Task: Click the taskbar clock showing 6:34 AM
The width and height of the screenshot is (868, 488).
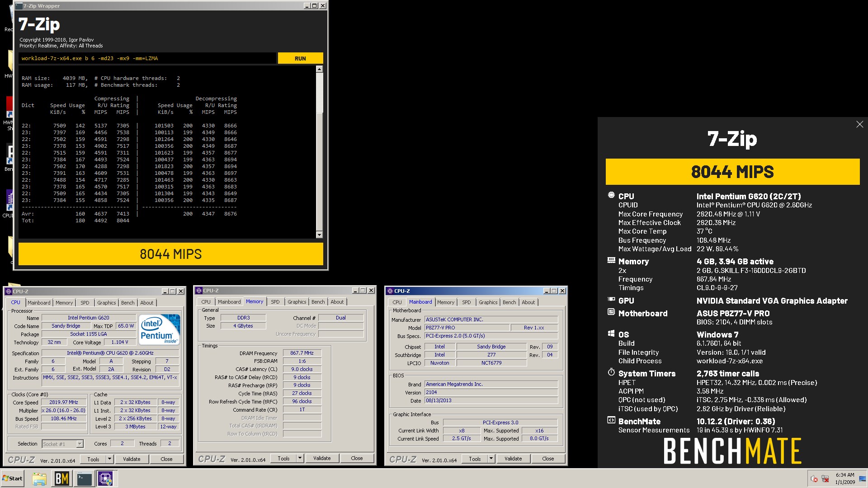Action: (844, 479)
